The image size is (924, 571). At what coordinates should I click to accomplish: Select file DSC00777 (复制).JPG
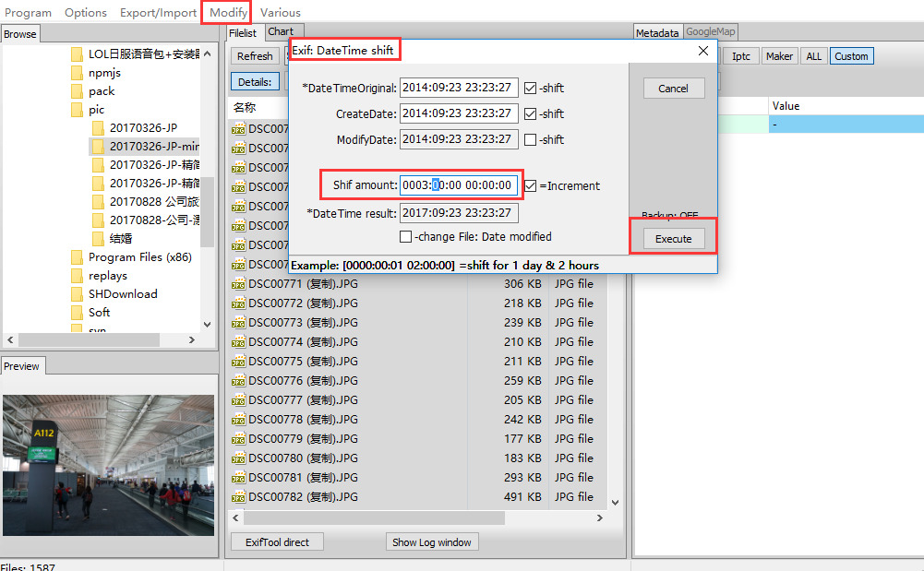(x=303, y=400)
